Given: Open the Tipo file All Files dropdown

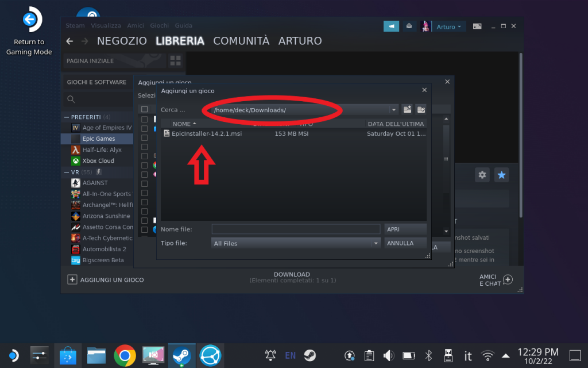Looking at the screenshot, I should [376, 243].
